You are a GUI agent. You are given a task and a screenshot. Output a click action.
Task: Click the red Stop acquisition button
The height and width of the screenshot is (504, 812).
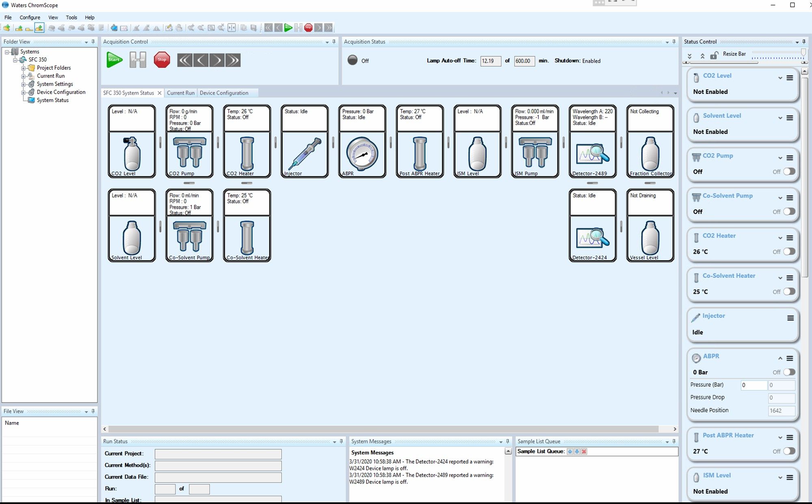[x=162, y=60]
